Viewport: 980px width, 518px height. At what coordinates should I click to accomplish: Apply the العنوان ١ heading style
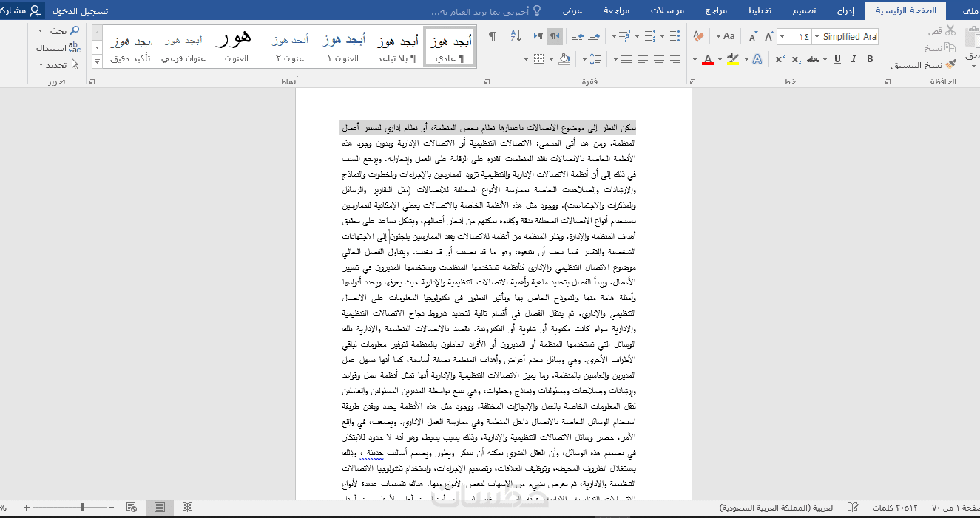343,47
